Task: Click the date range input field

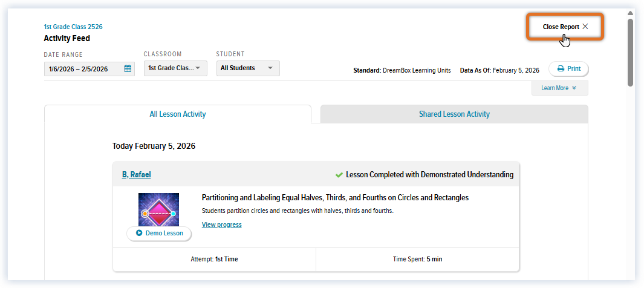Action: [x=89, y=68]
